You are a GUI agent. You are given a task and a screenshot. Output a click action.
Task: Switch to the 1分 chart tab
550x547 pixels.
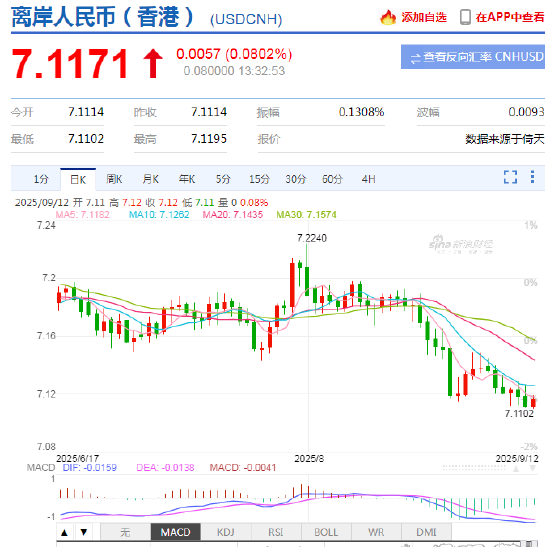41,179
